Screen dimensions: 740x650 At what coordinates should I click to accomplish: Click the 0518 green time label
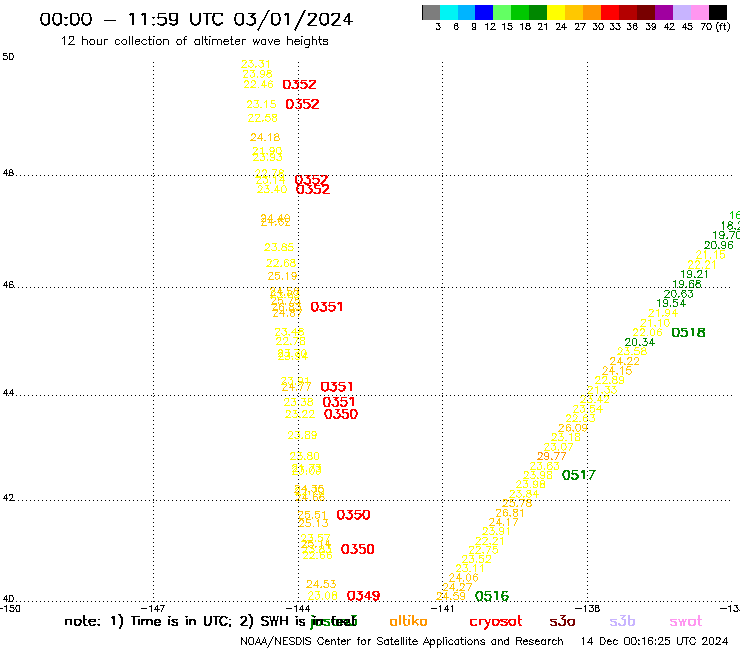tap(688, 333)
